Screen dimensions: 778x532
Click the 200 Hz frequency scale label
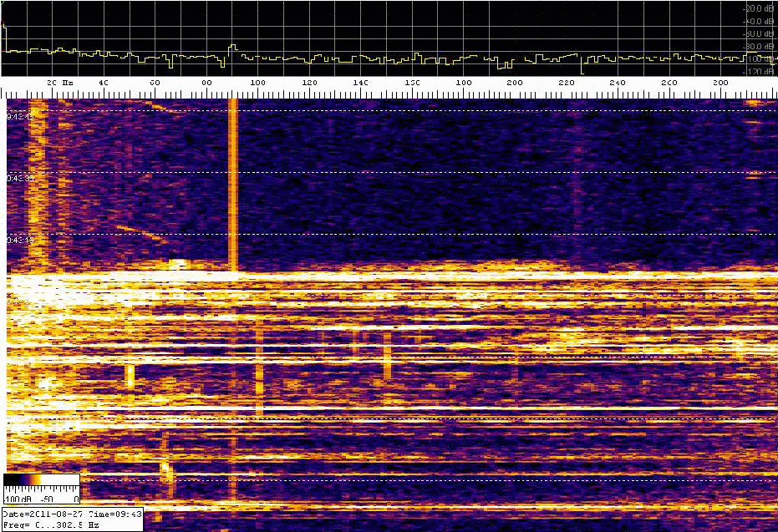pyautogui.click(x=515, y=84)
